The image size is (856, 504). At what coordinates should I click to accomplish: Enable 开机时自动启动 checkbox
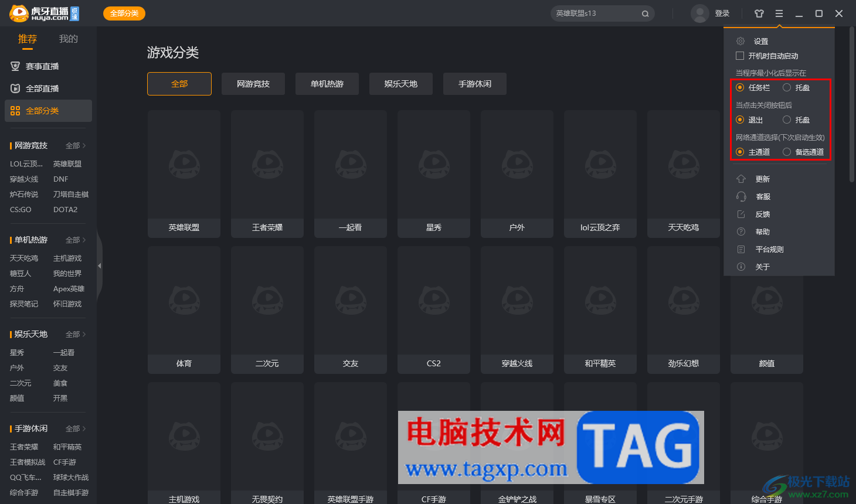(740, 56)
